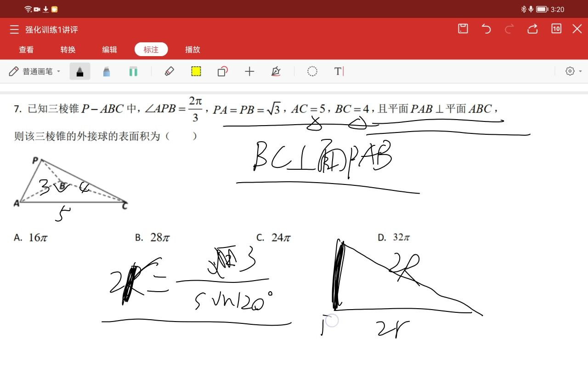Switch to the 编辑 tab
This screenshot has height=368, width=588.
click(109, 50)
